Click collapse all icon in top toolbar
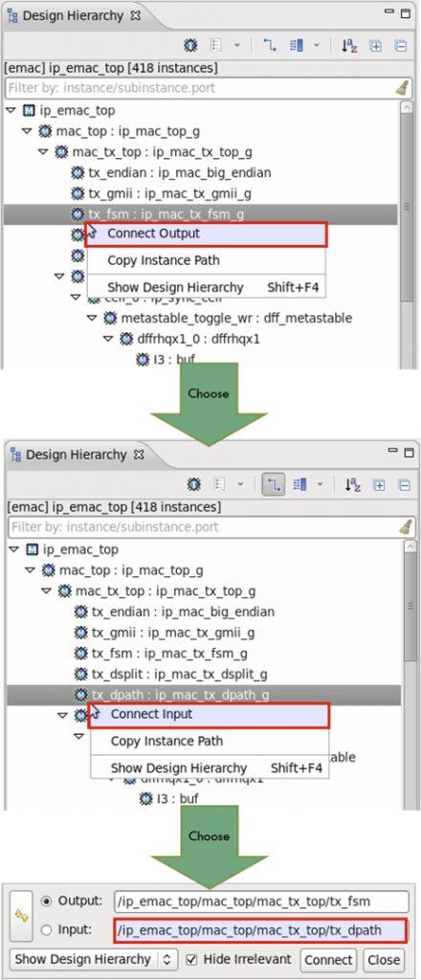 400,46
